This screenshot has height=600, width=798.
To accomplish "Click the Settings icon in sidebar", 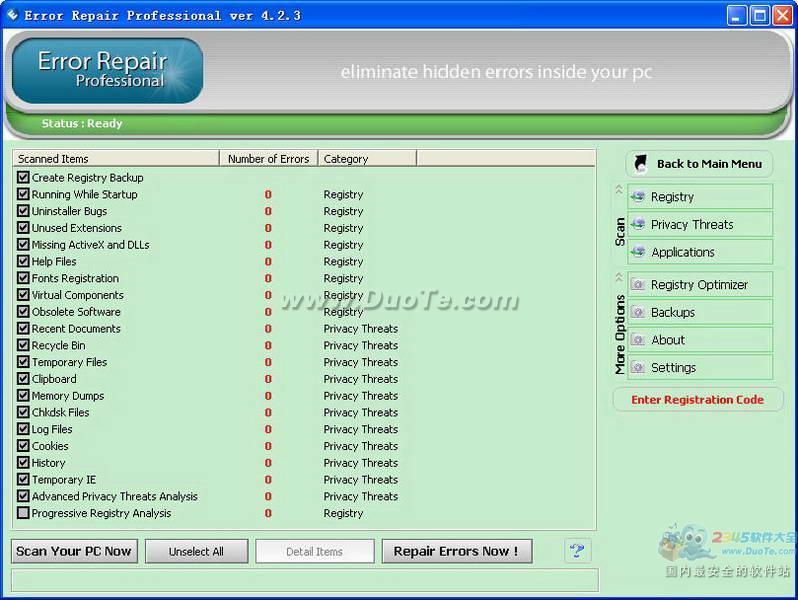I will pos(638,367).
